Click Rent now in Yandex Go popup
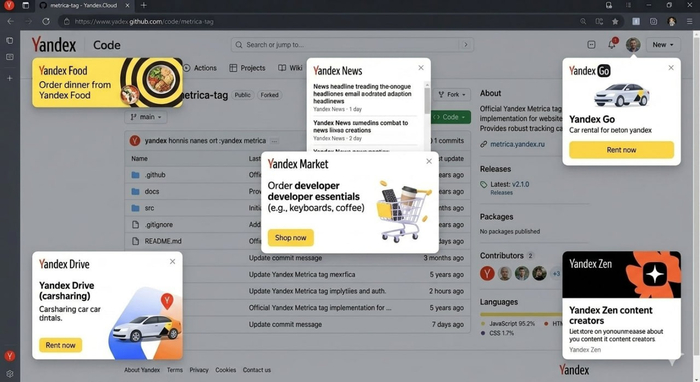This screenshot has height=382, width=700. point(621,150)
